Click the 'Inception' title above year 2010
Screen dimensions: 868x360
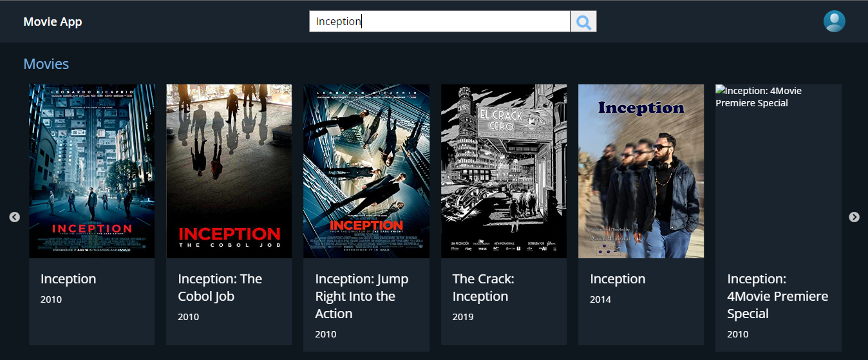pos(68,279)
